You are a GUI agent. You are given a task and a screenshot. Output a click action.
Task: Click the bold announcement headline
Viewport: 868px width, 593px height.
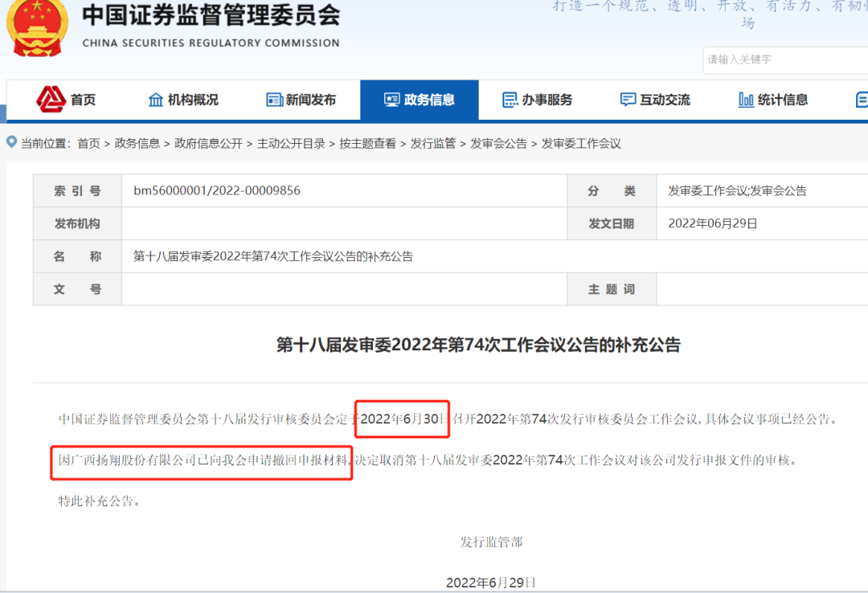click(478, 345)
